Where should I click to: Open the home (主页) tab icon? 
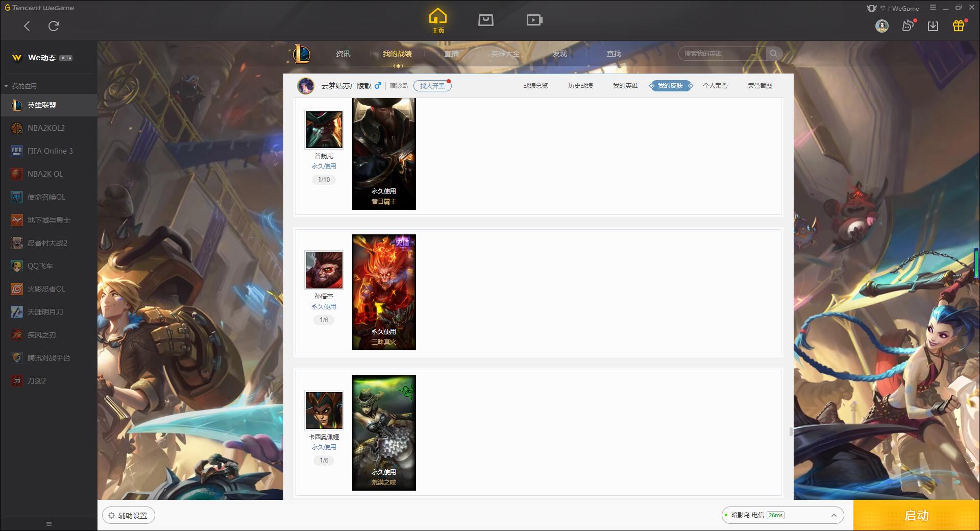[438, 20]
